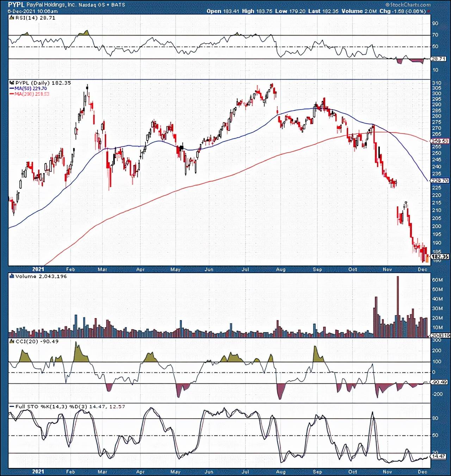This screenshot has width=451, height=476.
Task: Click the 310 price axis label
Action: [436, 83]
